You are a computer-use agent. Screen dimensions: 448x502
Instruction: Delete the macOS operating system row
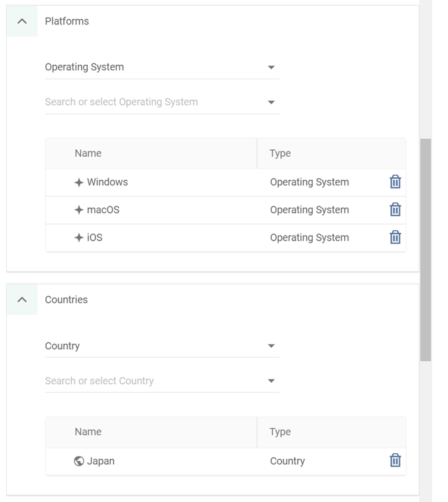pyautogui.click(x=395, y=210)
